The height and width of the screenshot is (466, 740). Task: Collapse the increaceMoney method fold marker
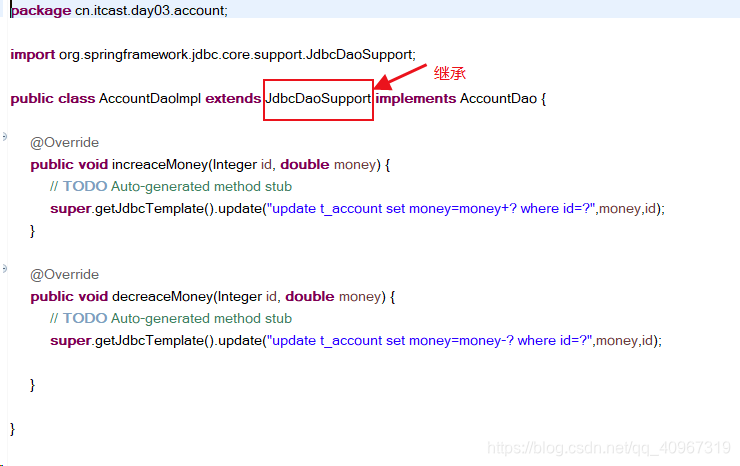[4, 137]
